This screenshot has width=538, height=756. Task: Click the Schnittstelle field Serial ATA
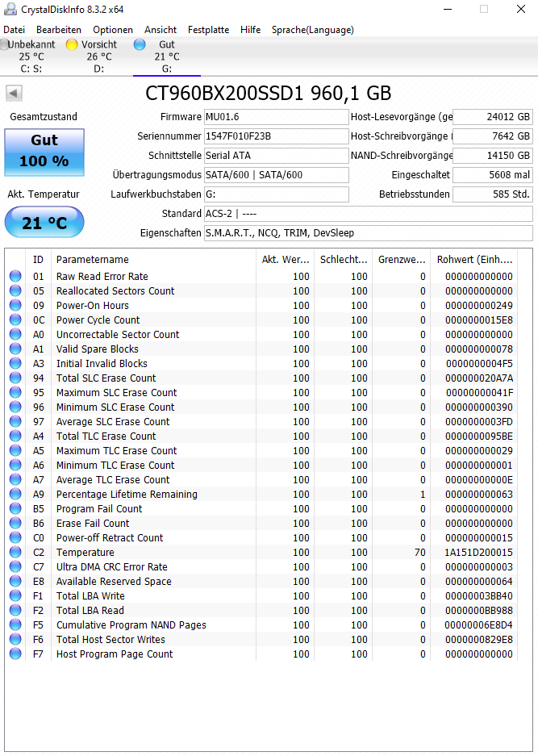pyautogui.click(x=276, y=155)
